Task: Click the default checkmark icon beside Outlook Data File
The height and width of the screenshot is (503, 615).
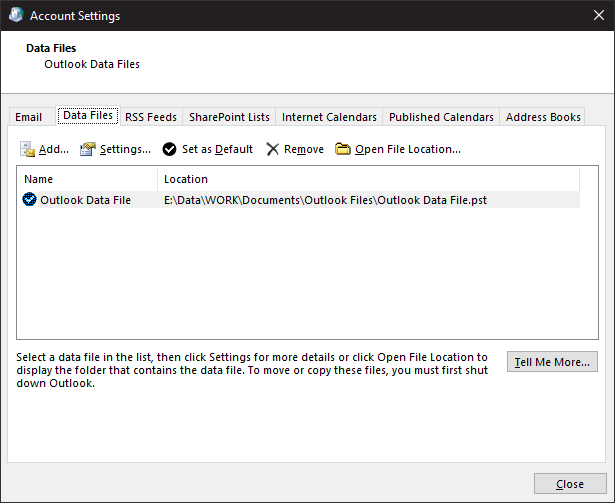Action: 29,200
